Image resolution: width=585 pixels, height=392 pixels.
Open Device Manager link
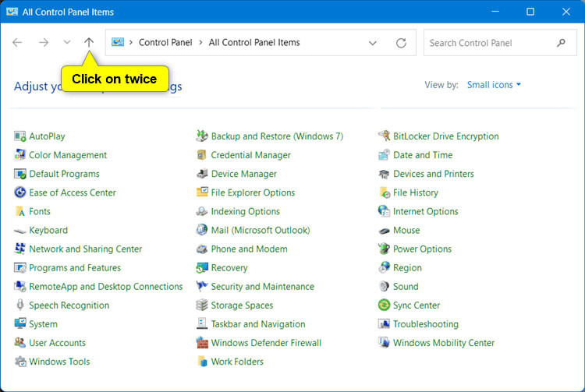coord(243,174)
